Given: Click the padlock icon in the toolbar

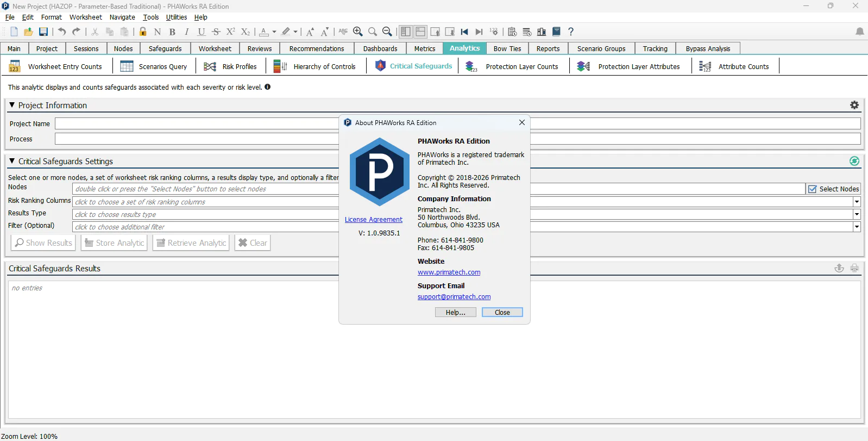Looking at the screenshot, I should pyautogui.click(x=143, y=32).
